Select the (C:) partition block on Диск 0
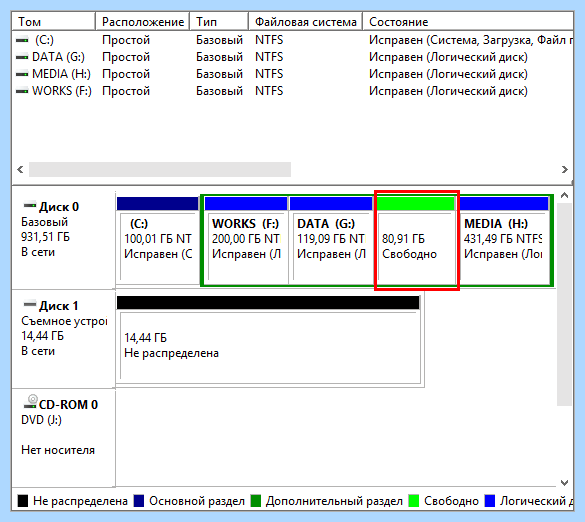Viewport: 585px width, 522px height. (157, 241)
